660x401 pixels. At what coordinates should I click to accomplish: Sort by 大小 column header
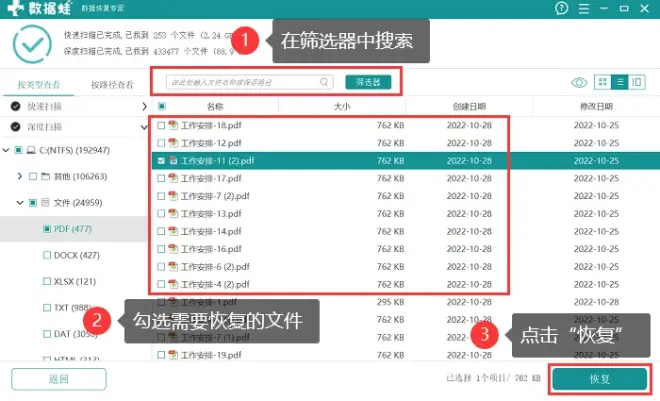point(342,106)
